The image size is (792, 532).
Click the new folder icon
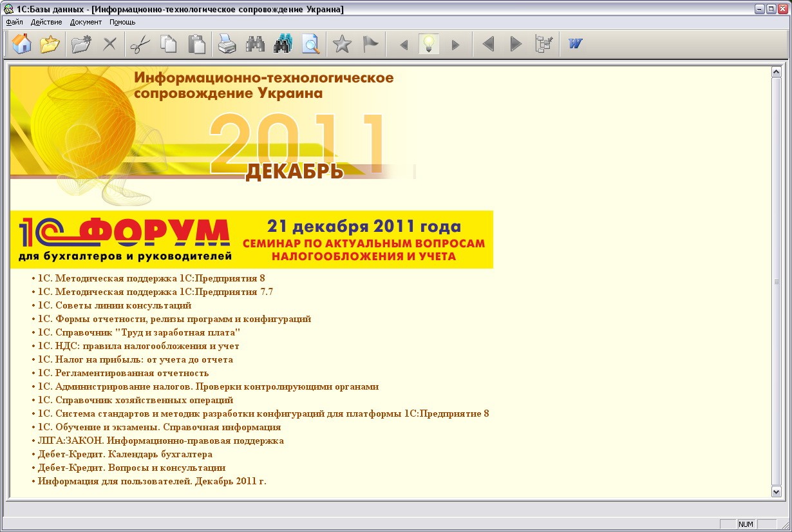(x=82, y=44)
